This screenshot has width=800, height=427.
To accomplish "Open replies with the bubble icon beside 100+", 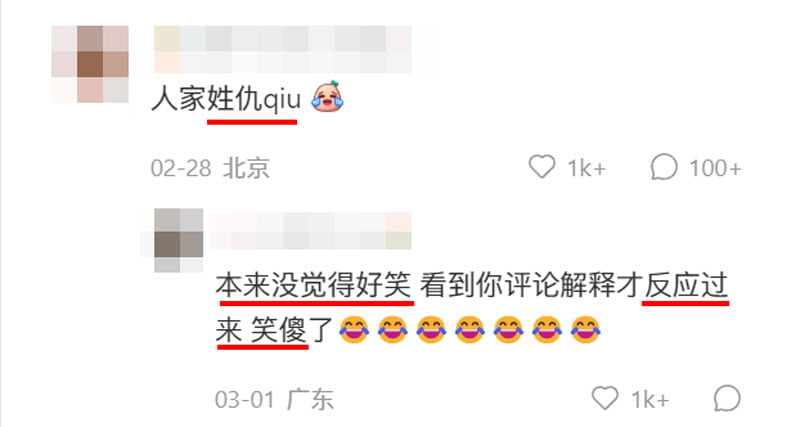I will 664,167.
